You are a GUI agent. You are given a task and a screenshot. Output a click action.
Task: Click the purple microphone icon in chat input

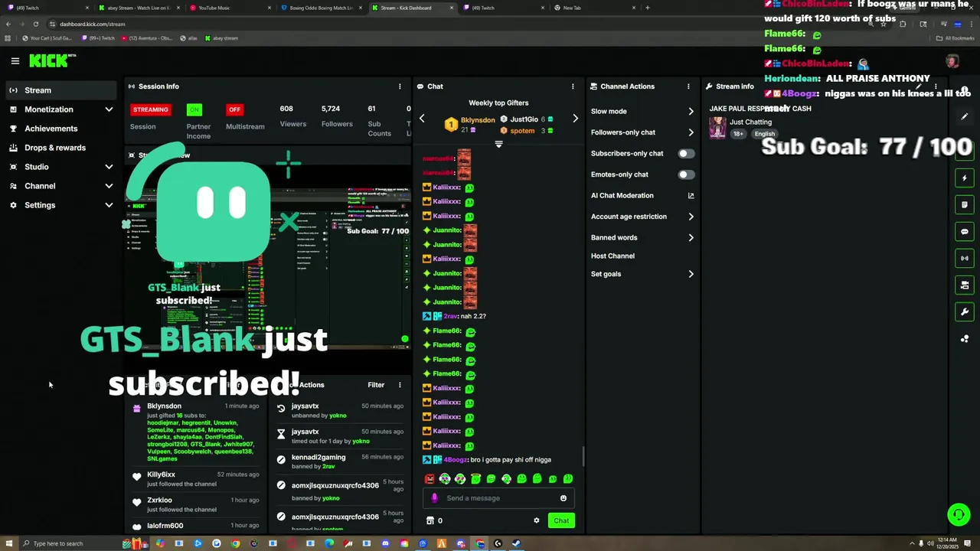pyautogui.click(x=435, y=498)
